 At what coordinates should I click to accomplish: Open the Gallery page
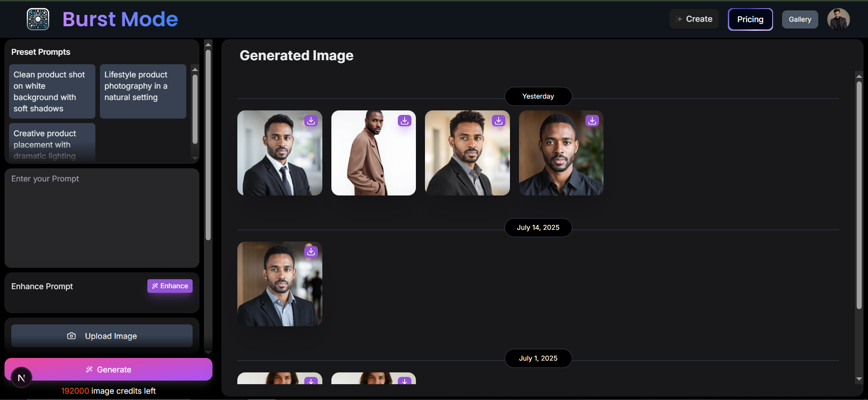(800, 19)
